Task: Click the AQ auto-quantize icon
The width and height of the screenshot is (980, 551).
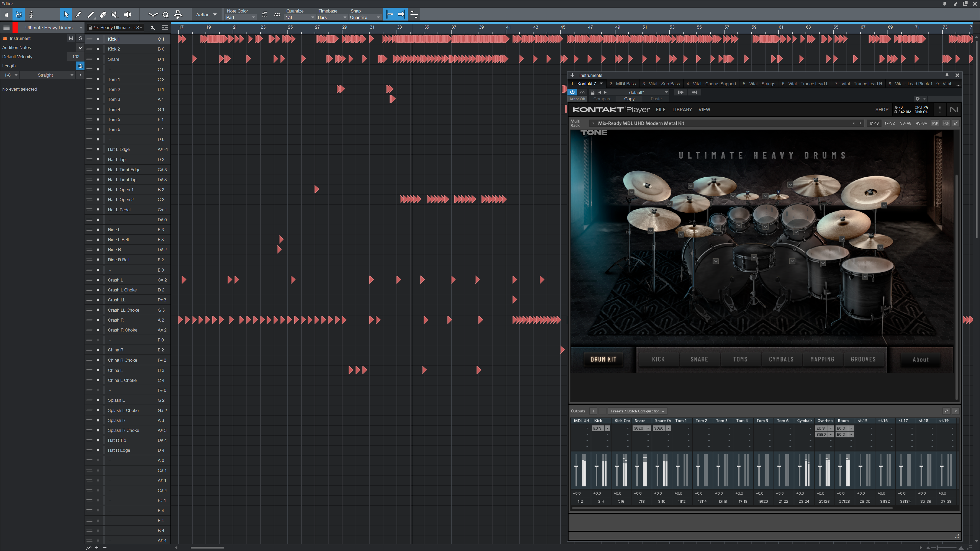Action: point(277,15)
